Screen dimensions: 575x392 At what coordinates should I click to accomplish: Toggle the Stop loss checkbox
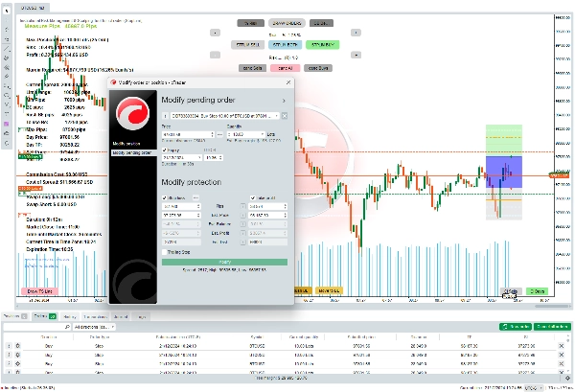[x=164, y=198]
